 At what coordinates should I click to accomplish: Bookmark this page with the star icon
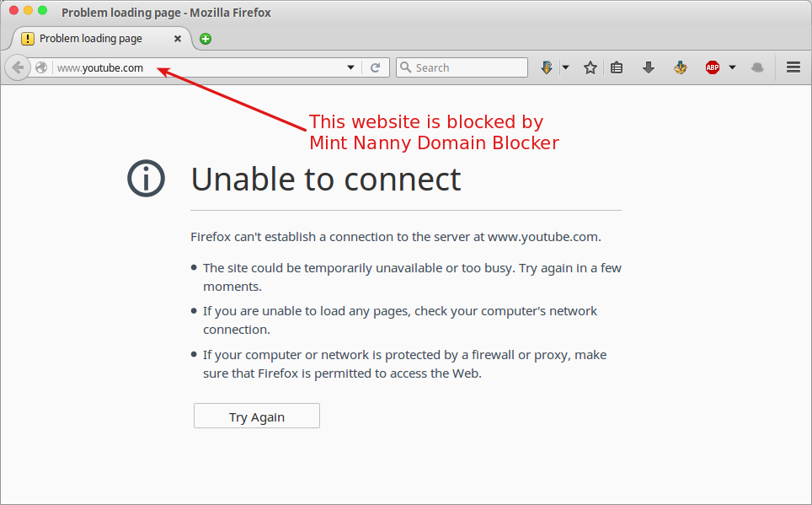pyautogui.click(x=590, y=67)
